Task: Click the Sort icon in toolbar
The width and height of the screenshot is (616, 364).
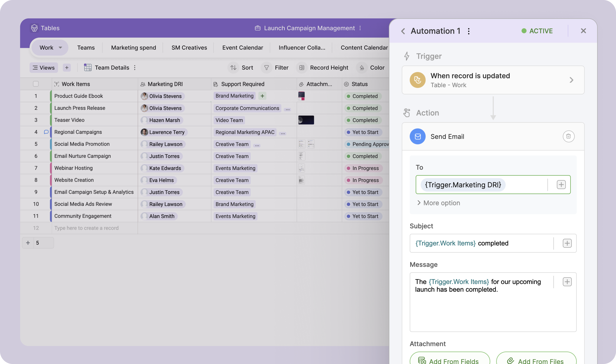Action: click(233, 68)
